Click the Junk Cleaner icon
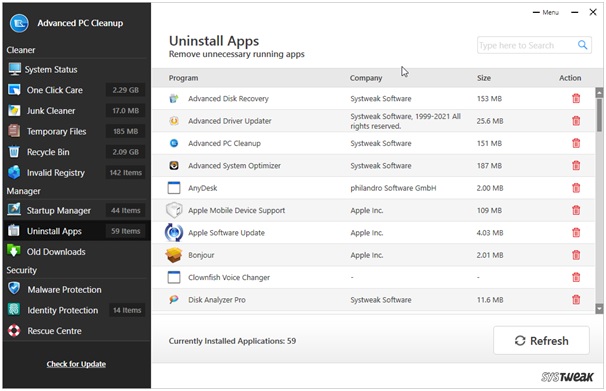 (x=14, y=110)
